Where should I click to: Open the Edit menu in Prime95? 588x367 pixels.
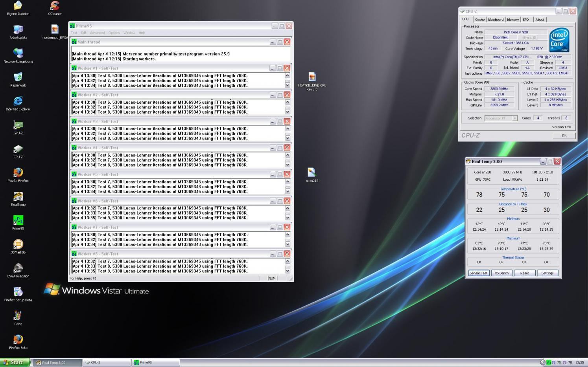(x=83, y=33)
